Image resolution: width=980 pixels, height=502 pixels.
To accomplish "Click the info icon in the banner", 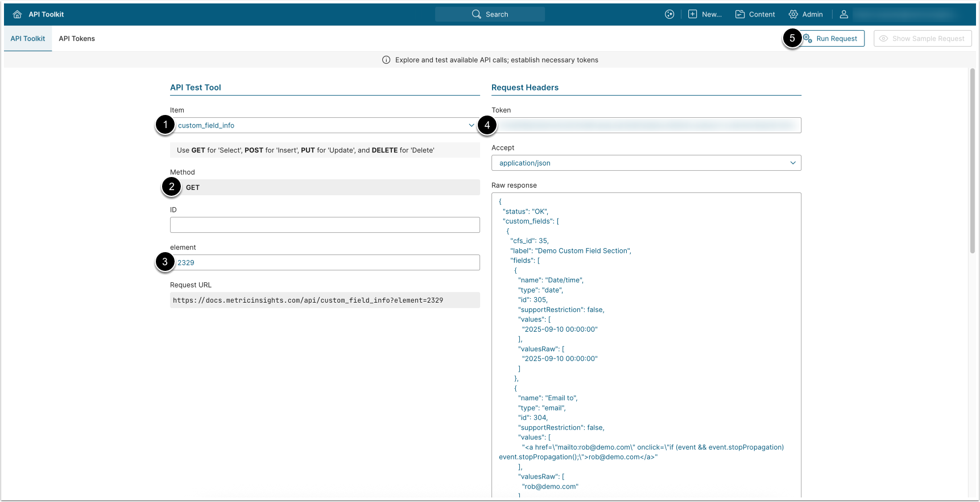I will (x=386, y=60).
